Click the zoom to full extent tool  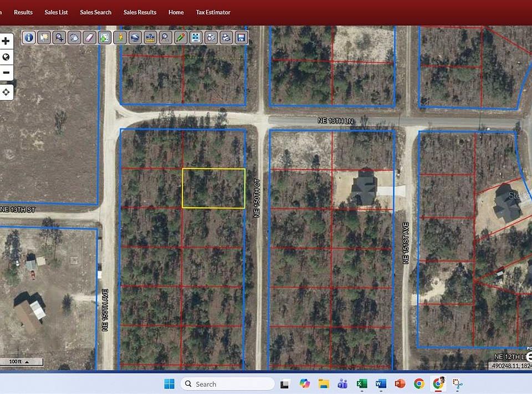[x=196, y=37]
